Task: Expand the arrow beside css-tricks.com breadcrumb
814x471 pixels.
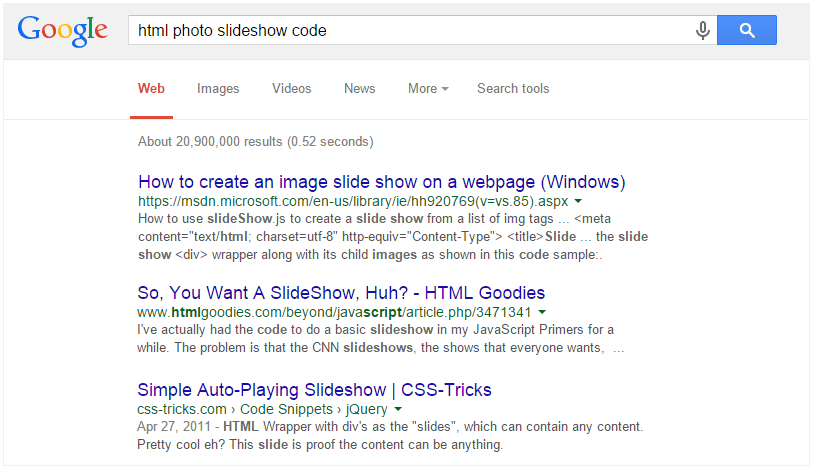Action: tap(398, 409)
